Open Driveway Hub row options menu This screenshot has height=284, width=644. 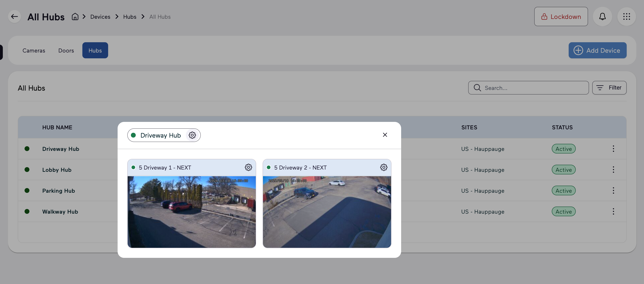coord(613,149)
